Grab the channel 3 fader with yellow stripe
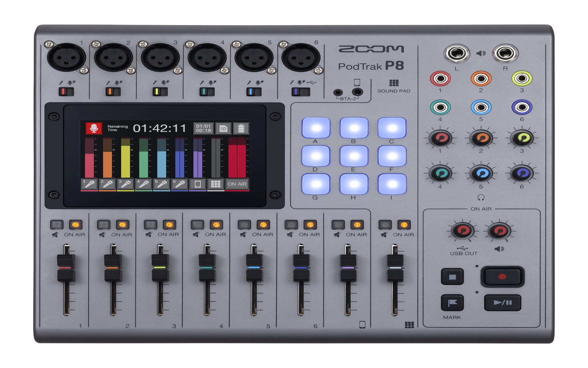Image resolution: width=588 pixels, height=368 pixels. [160, 268]
